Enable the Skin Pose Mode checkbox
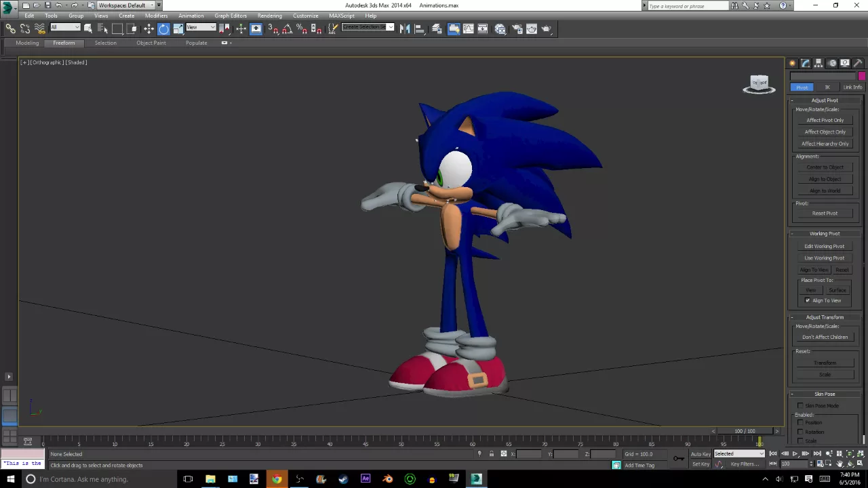Screen dimensions: 868x488 pyautogui.click(x=801, y=406)
